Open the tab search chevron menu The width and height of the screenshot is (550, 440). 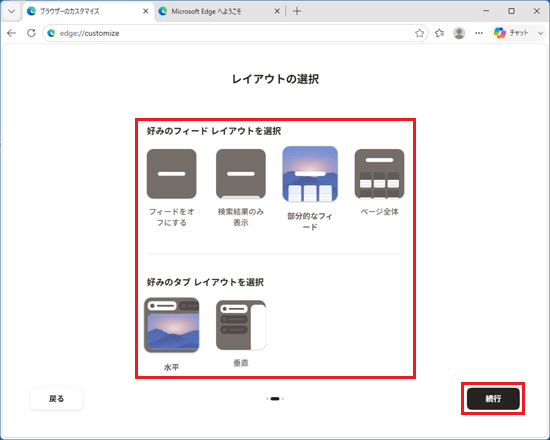coord(11,11)
